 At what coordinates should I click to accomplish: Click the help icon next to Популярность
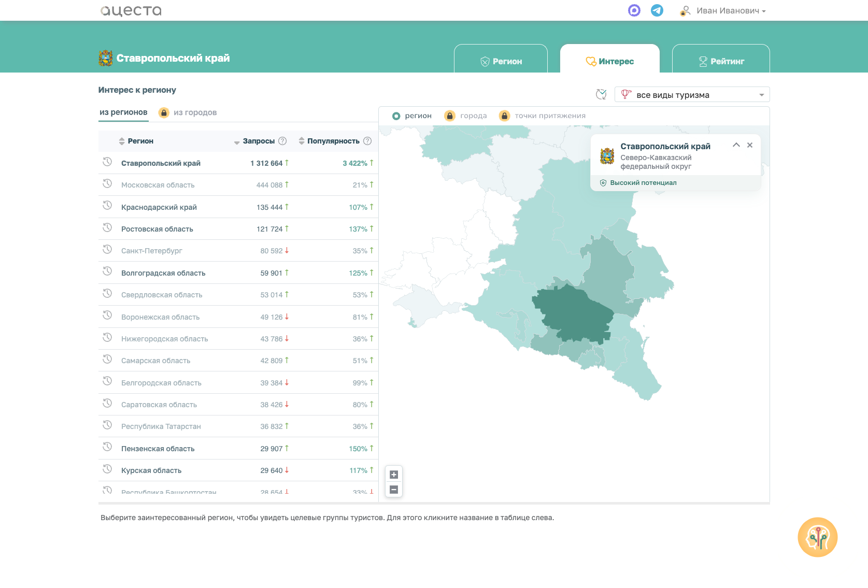point(367,141)
